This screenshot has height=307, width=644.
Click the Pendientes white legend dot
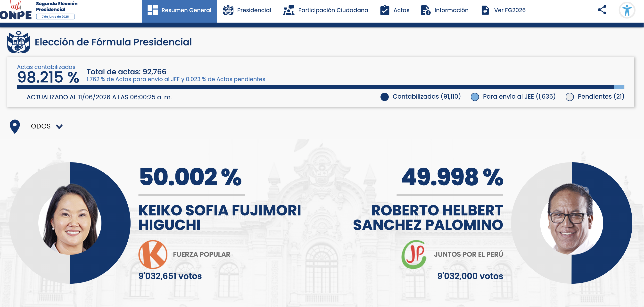570,97
